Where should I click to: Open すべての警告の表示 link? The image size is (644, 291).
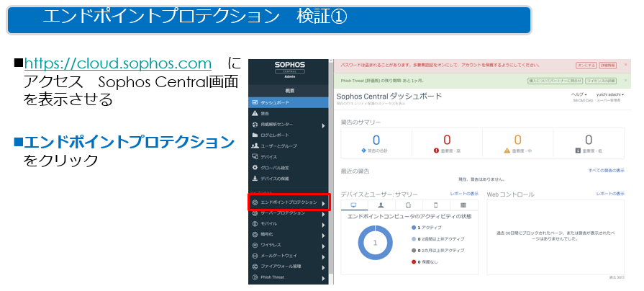(606, 170)
